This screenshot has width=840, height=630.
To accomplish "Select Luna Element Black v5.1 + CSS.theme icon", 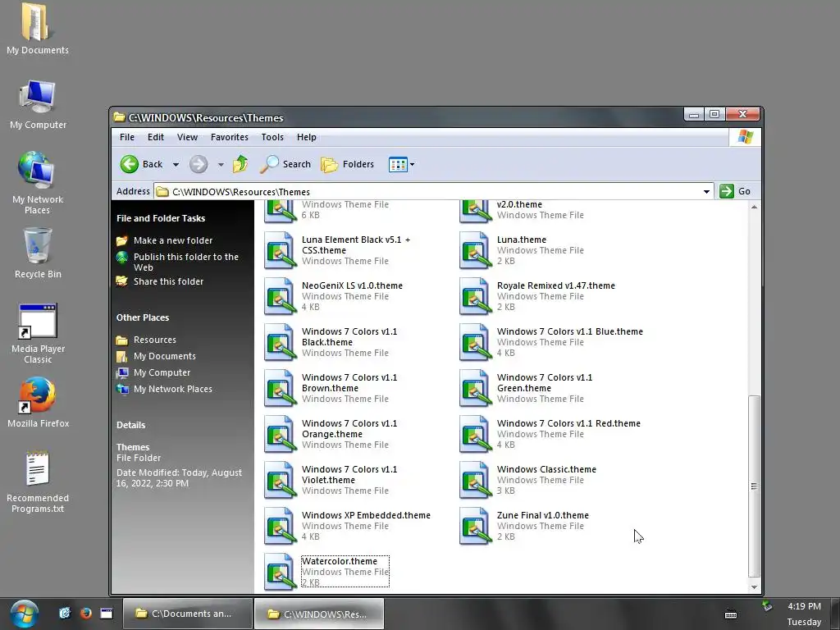I will coord(281,250).
